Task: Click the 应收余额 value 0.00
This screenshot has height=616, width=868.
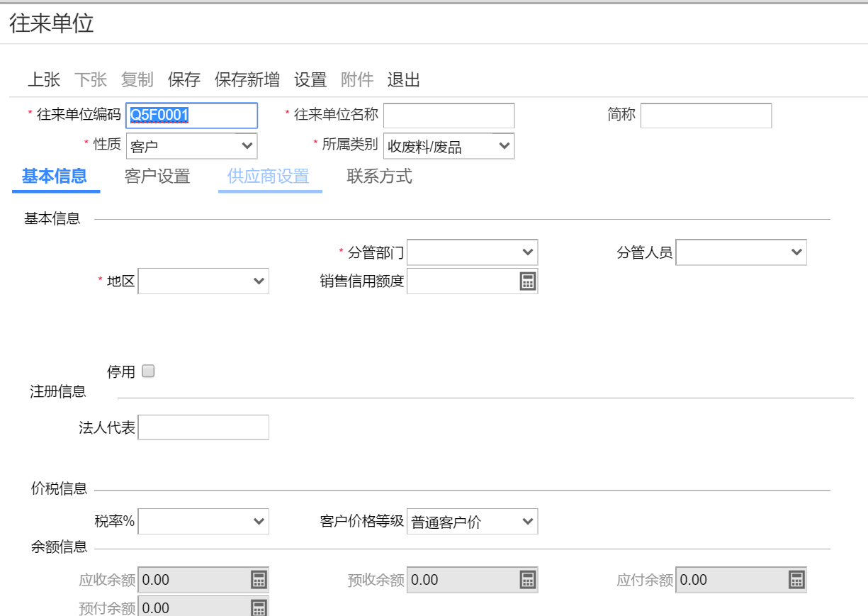Action: (x=156, y=580)
